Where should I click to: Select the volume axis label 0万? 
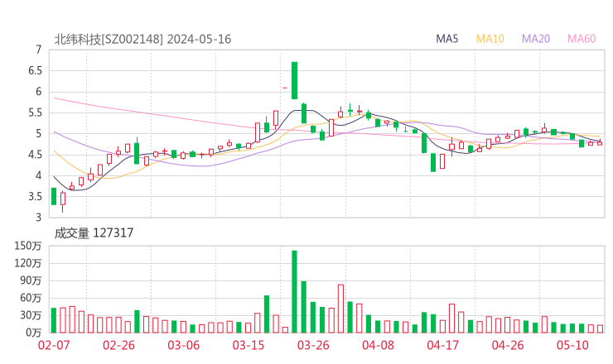[x=34, y=333]
